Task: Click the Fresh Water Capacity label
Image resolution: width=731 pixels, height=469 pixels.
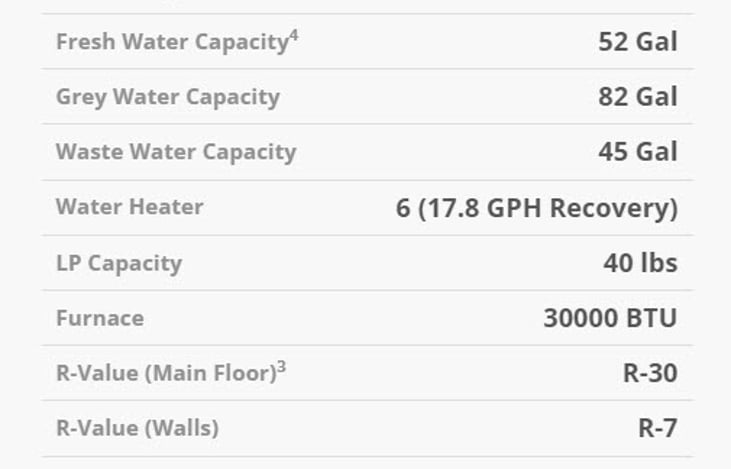Action: [171, 43]
